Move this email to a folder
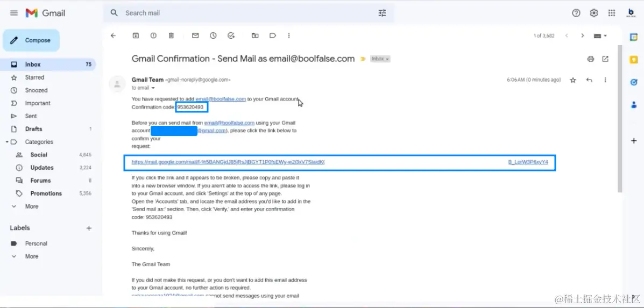The image size is (644, 308). click(x=255, y=35)
